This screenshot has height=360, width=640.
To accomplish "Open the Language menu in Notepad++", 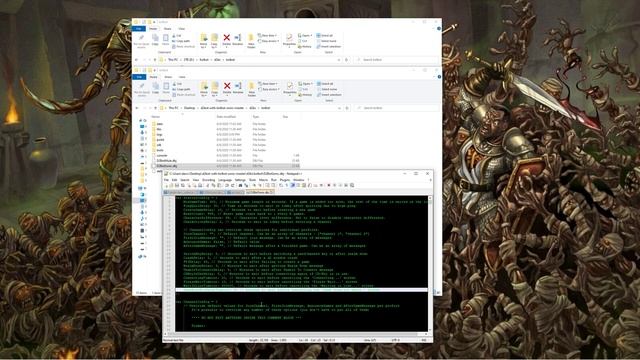I will 225,180.
